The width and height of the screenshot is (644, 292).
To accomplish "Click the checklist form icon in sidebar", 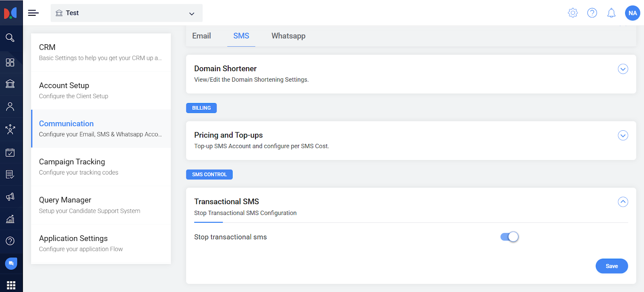I will (x=10, y=174).
